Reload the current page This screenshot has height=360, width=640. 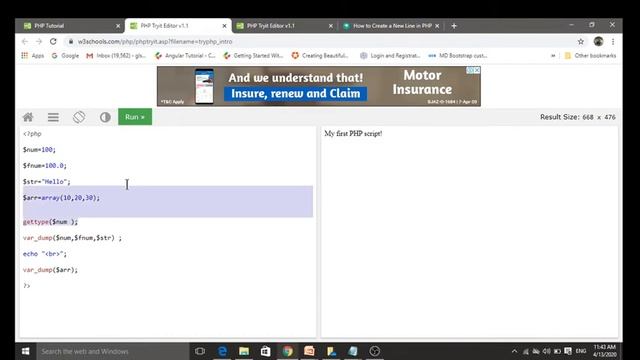[x=53, y=42]
